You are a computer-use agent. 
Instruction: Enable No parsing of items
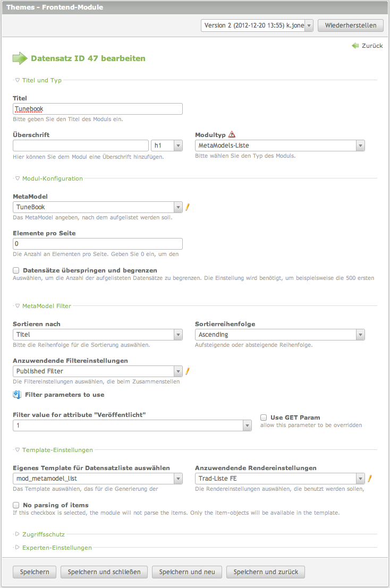[15, 505]
